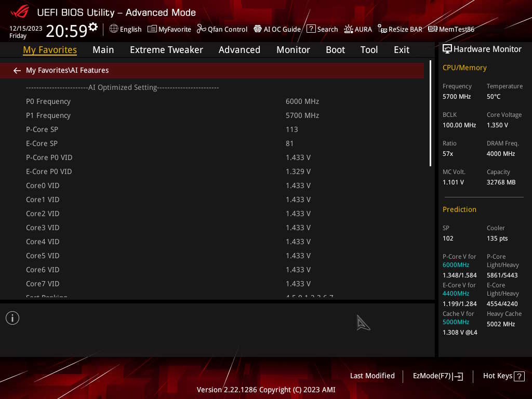Open the MyFavorite list icon
532x399 pixels.
(152, 29)
